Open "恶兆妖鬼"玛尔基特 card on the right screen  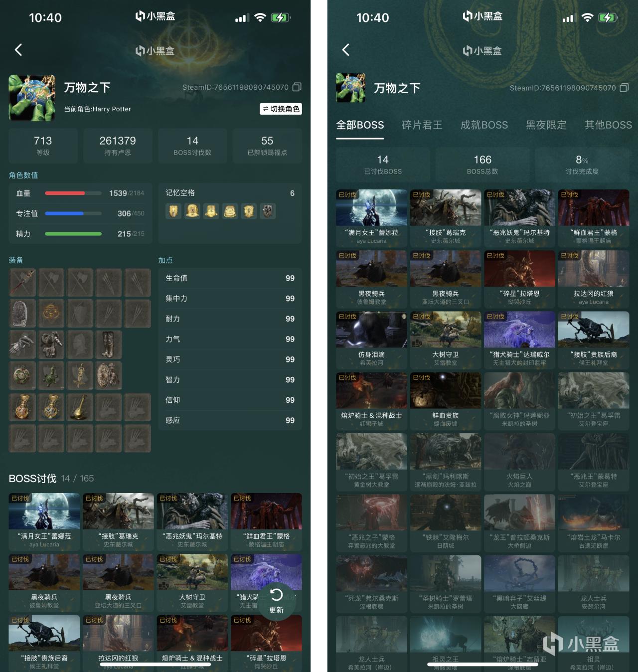519,218
